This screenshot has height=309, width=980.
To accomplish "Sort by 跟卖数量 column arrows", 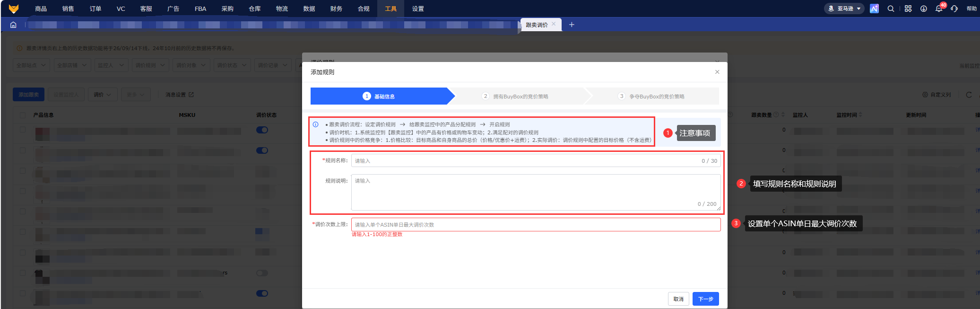I will pos(783,115).
